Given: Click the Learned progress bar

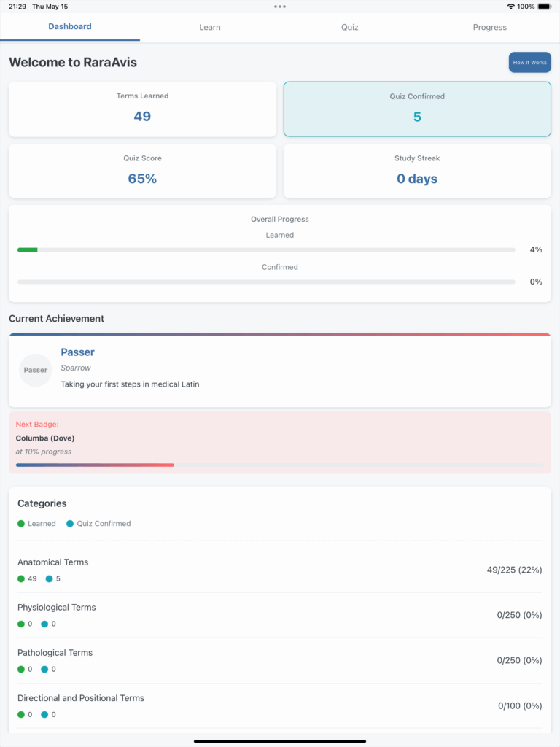Looking at the screenshot, I should (x=266, y=249).
